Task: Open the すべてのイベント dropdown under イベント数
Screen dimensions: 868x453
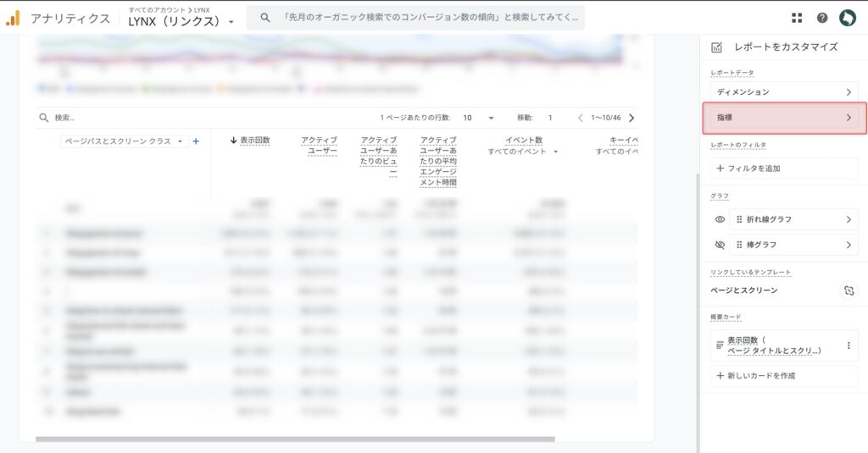Action: click(x=523, y=152)
